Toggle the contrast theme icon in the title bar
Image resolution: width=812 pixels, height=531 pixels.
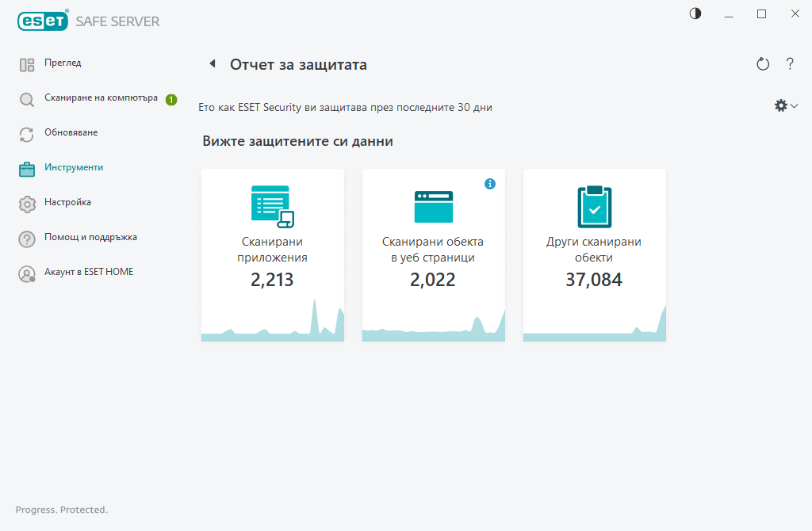point(695,13)
